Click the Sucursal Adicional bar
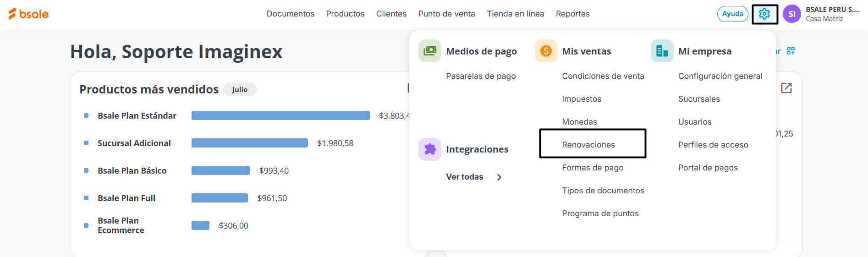This screenshot has width=868, height=257. [x=250, y=143]
